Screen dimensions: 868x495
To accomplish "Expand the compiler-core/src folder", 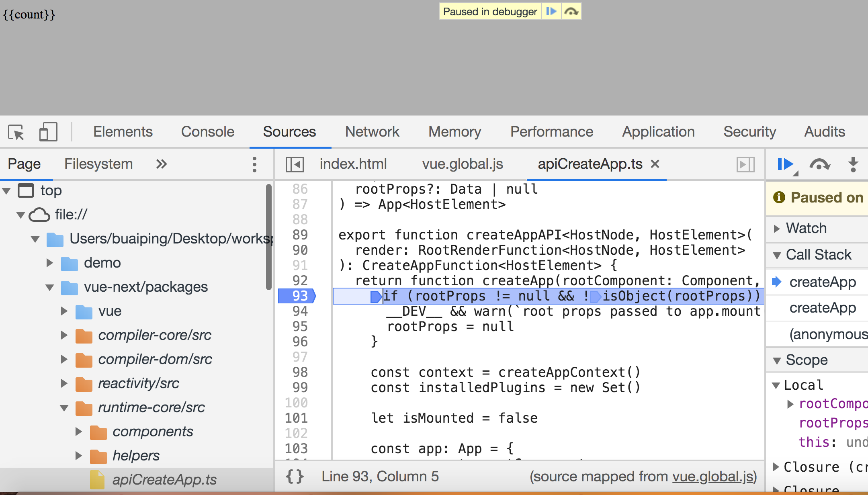I will (x=64, y=335).
